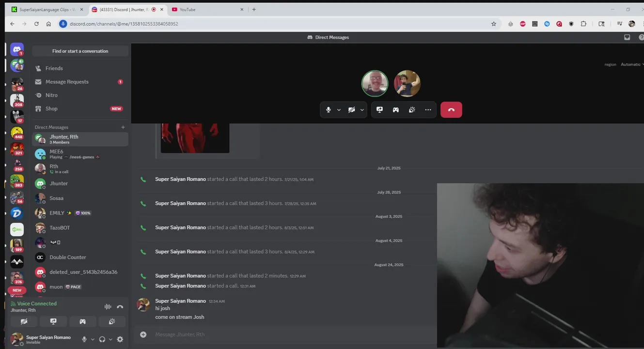Open Jhunter direct message

tap(80, 183)
